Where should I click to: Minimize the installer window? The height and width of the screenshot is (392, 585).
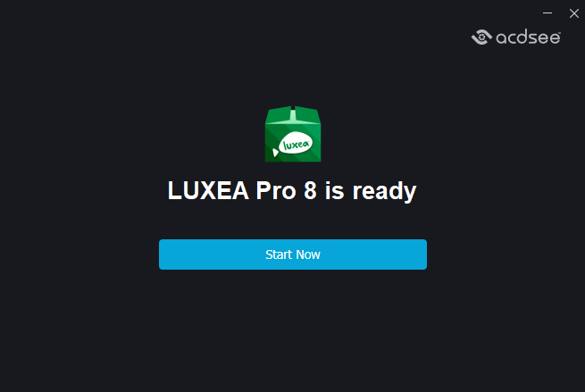pyautogui.click(x=547, y=13)
